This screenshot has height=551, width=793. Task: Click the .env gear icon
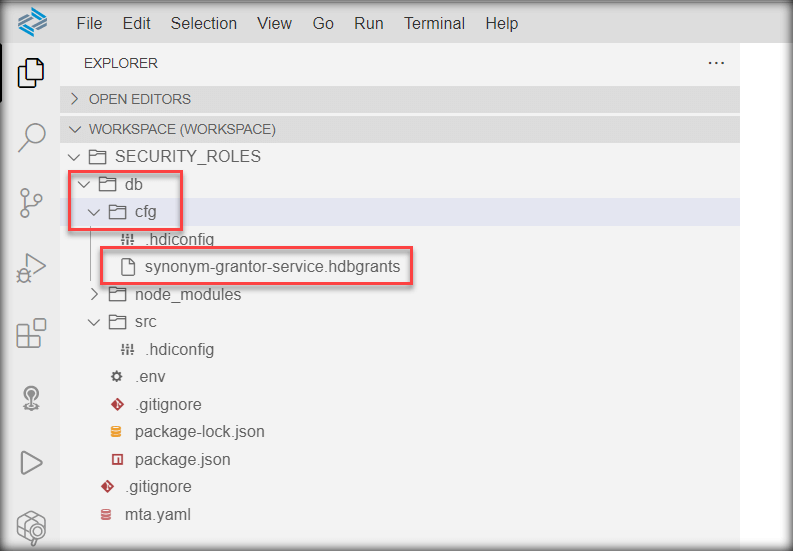point(117,376)
